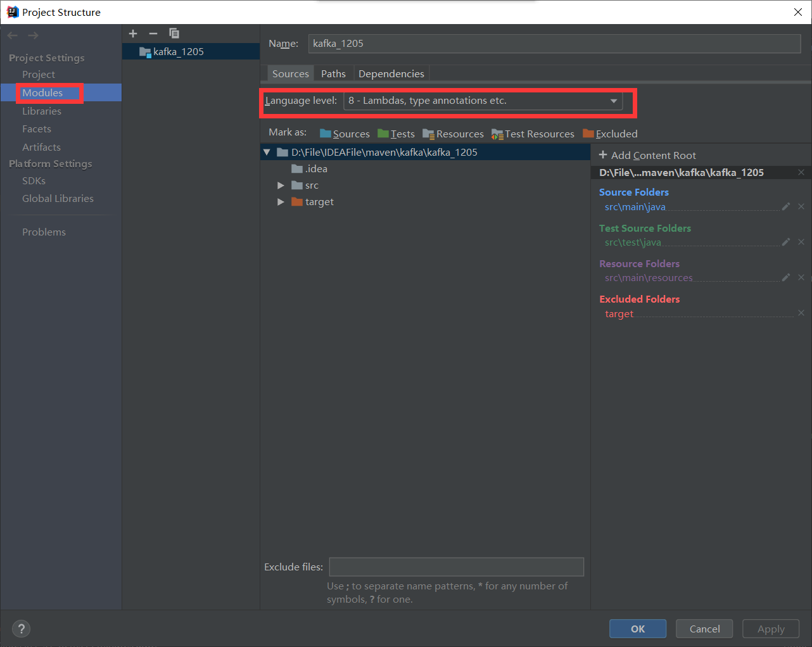Click the Remove (-) module icon
Screen dimensions: 812x647
[153, 33]
